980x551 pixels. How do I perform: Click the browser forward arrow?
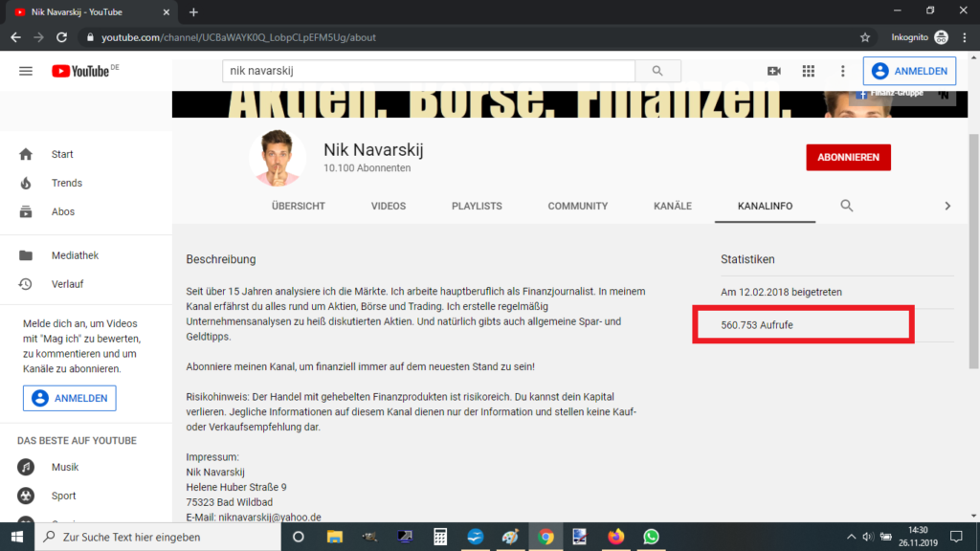click(38, 37)
